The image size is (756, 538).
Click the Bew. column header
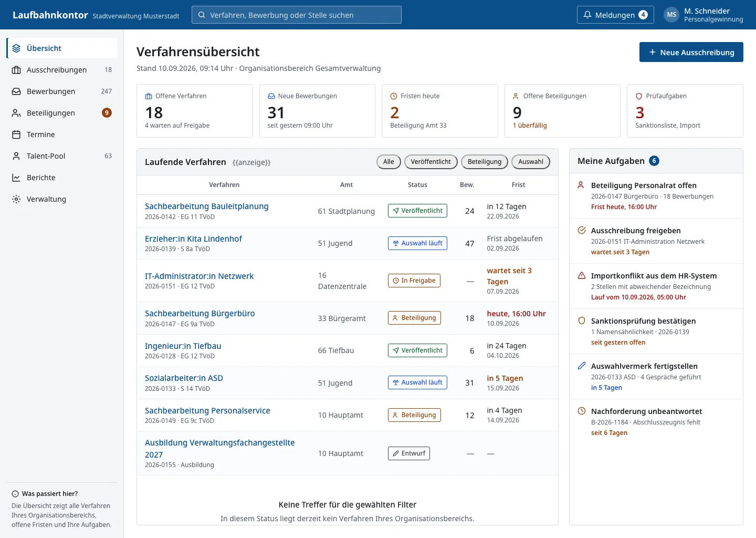point(467,185)
